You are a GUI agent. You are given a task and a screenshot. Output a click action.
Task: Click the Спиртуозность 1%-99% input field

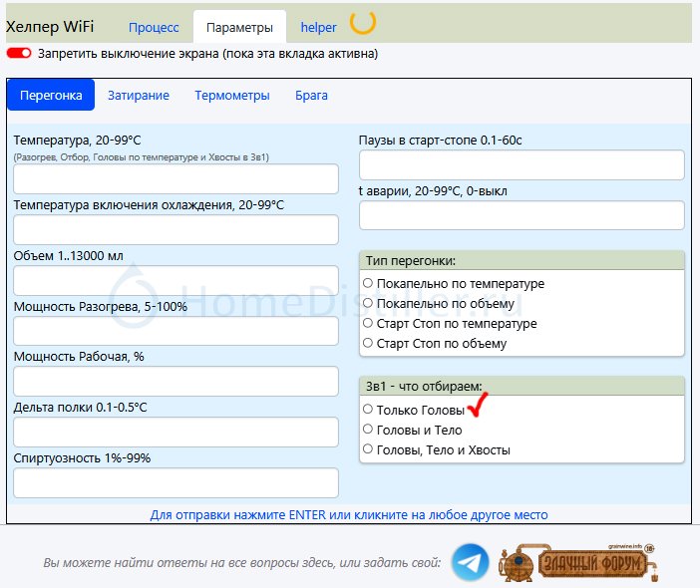(x=175, y=483)
